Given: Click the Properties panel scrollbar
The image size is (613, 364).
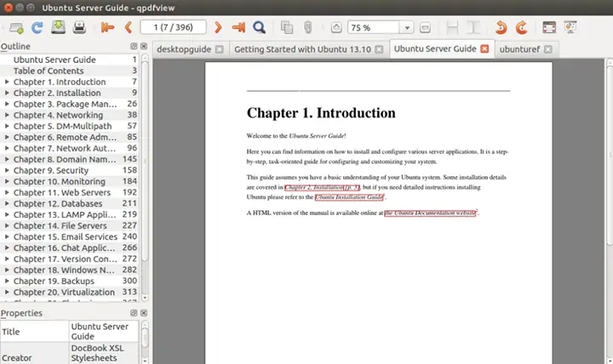Looking at the screenshot, I should [x=145, y=338].
